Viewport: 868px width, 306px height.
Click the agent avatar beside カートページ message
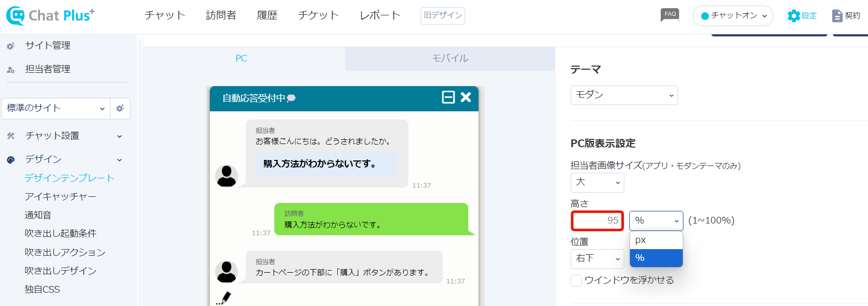(x=226, y=272)
